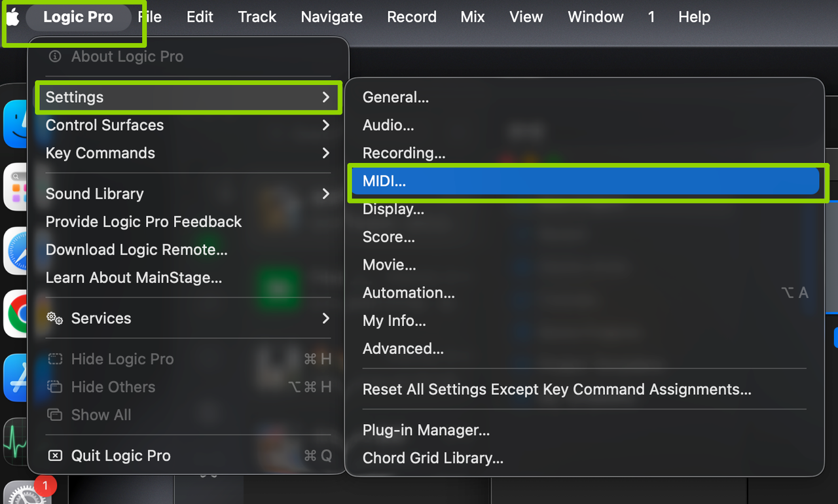Screen dimensions: 838x504
Task: Open the App Store dock icon
Action: click(x=16, y=378)
